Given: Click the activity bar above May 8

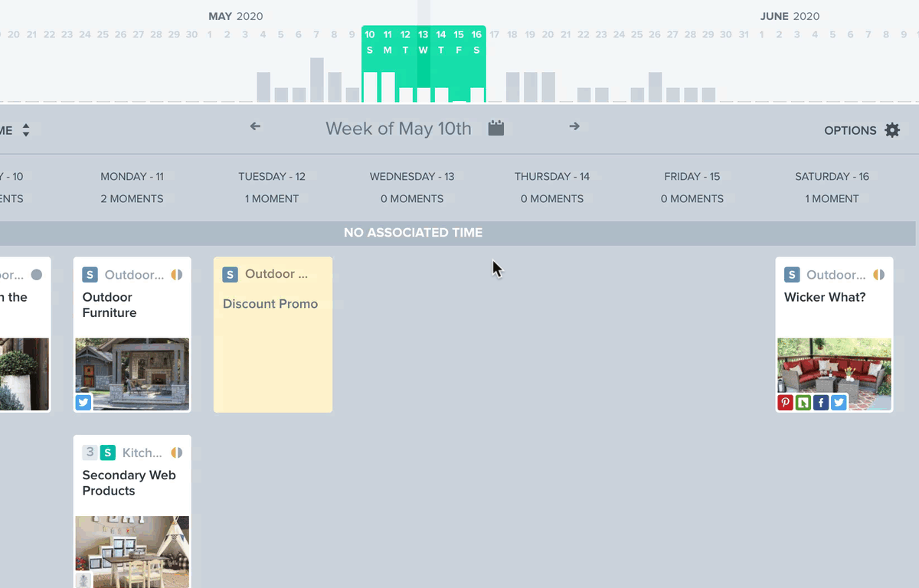Looking at the screenshot, I should point(335,87).
